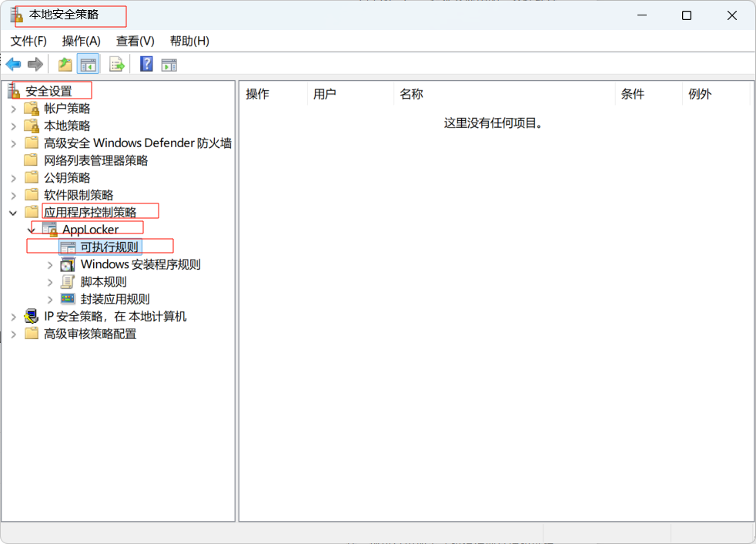The image size is (756, 544).
Task: Click the 安全设置 root node icon
Action: pyautogui.click(x=14, y=91)
